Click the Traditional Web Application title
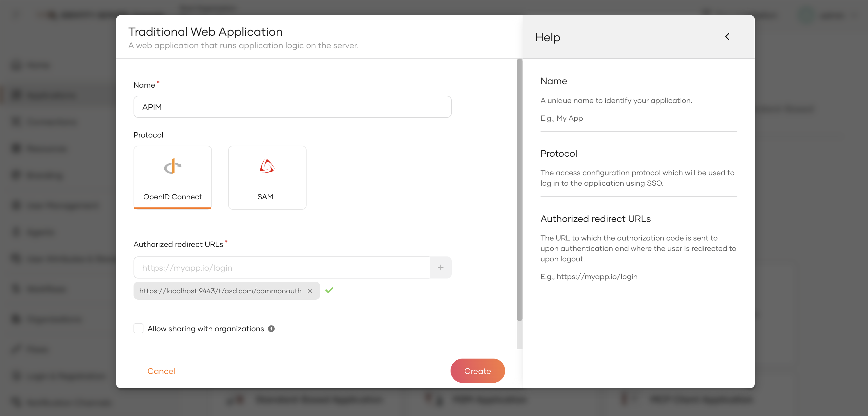This screenshot has height=416, width=868. pyautogui.click(x=206, y=32)
